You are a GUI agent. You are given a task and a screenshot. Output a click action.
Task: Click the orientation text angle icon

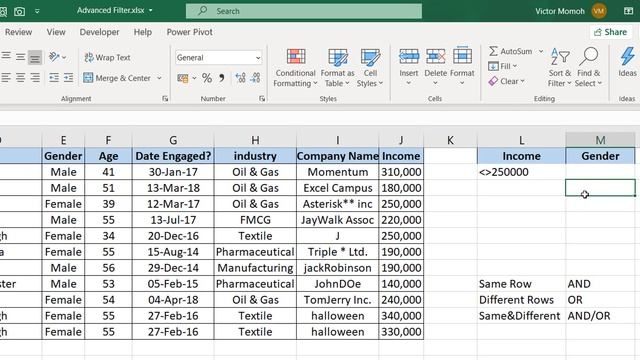[x=54, y=57]
